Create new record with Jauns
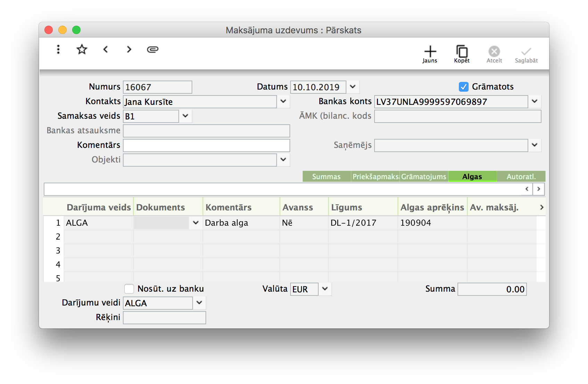Screen dimensions: 588x384 tap(430, 54)
